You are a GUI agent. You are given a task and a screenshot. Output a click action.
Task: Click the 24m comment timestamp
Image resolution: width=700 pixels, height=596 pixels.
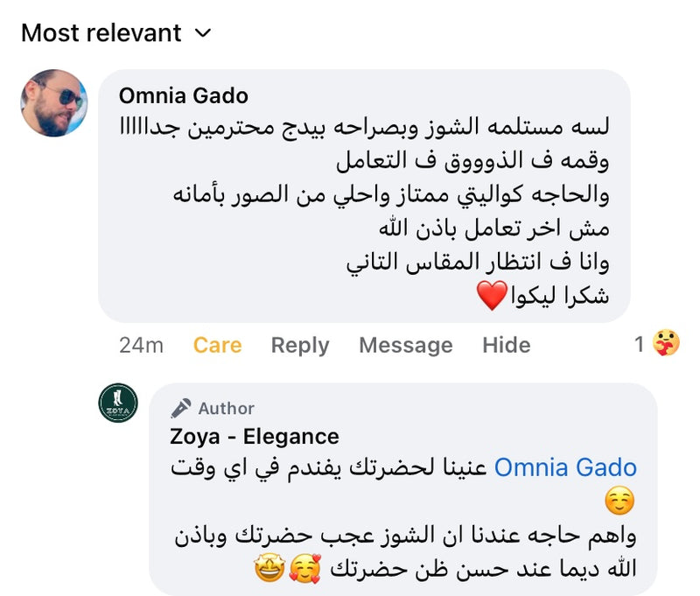pyautogui.click(x=141, y=345)
